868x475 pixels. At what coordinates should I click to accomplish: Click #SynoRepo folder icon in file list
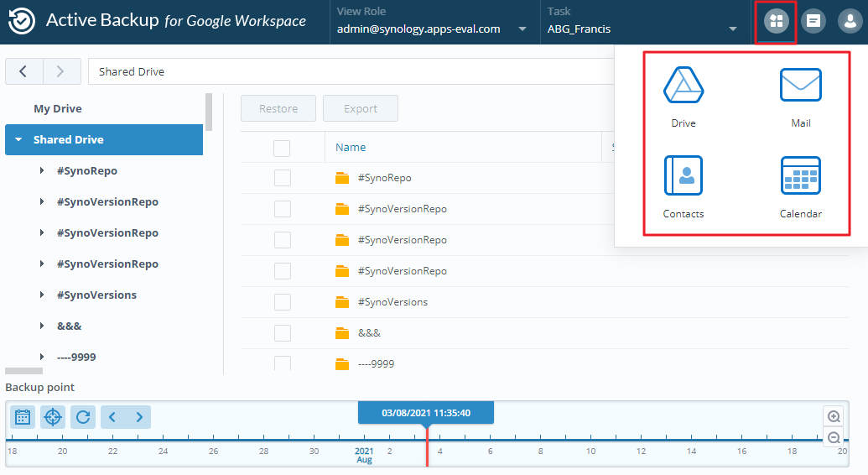(342, 178)
